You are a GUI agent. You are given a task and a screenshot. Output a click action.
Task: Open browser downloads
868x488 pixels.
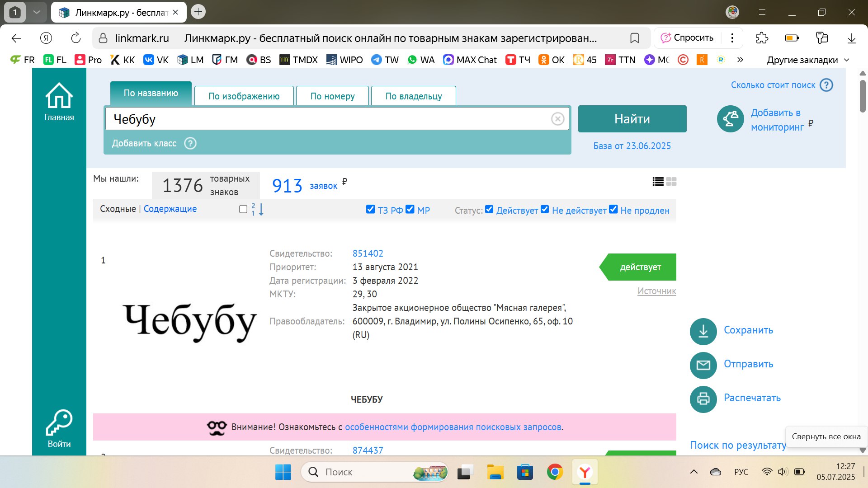851,38
